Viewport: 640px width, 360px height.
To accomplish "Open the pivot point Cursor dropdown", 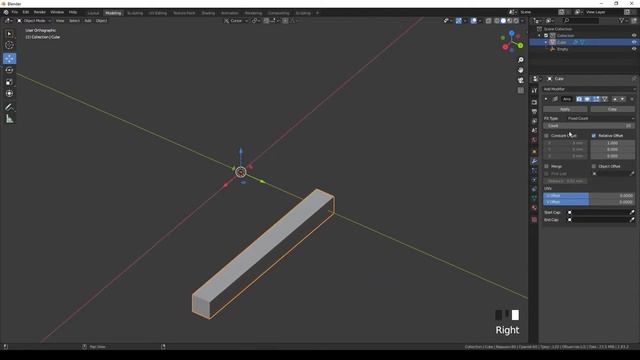I will [x=236, y=21].
